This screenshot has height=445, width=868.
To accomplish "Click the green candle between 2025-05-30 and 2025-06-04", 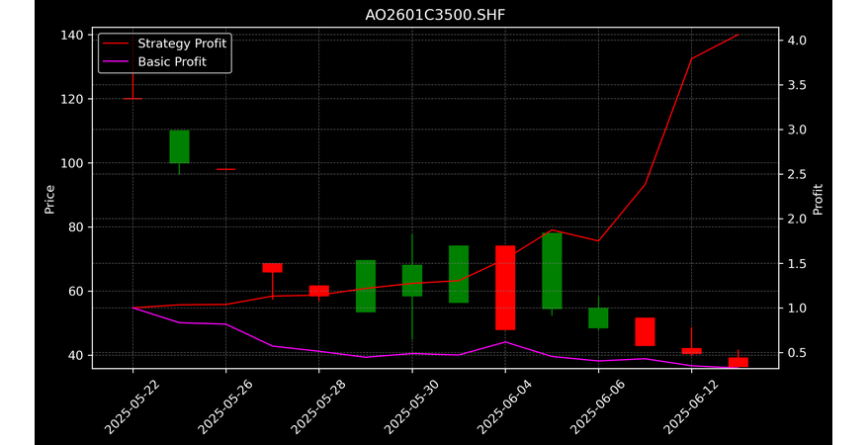I will pyautogui.click(x=459, y=275).
